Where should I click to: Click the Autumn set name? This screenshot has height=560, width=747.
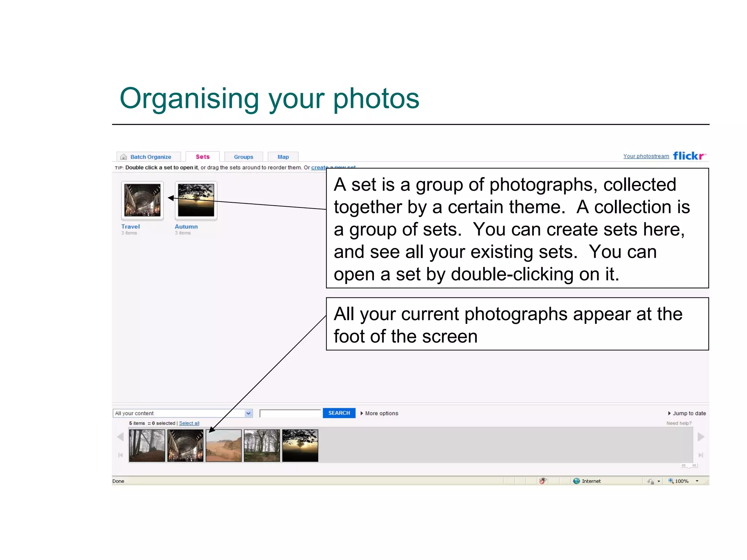pos(186,226)
